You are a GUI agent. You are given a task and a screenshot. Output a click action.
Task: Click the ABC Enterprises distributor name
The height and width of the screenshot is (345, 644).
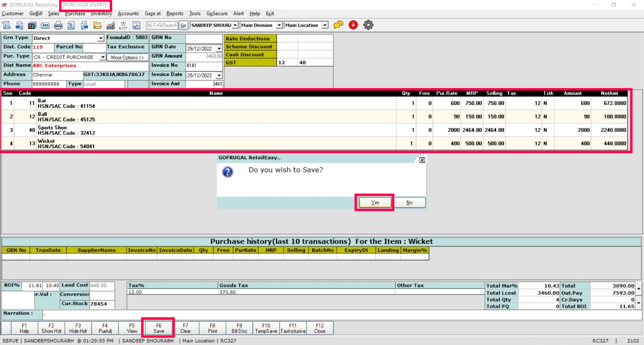54,66
